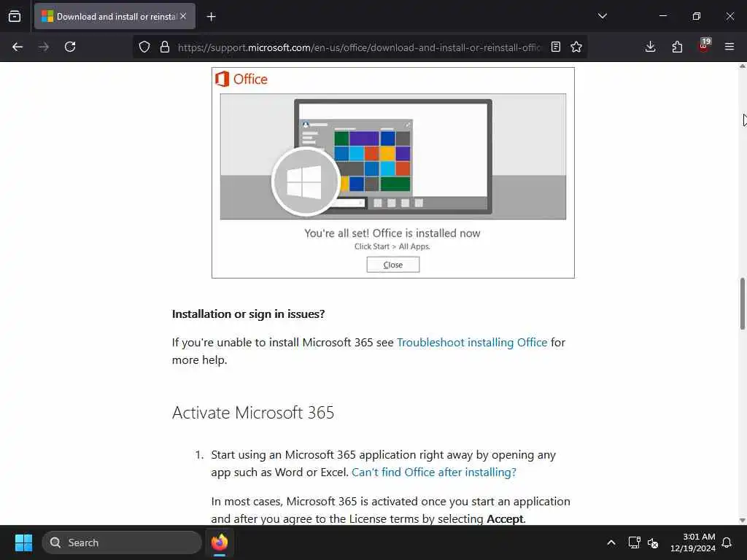Open the Troubleshoot installing Office link

(x=472, y=343)
